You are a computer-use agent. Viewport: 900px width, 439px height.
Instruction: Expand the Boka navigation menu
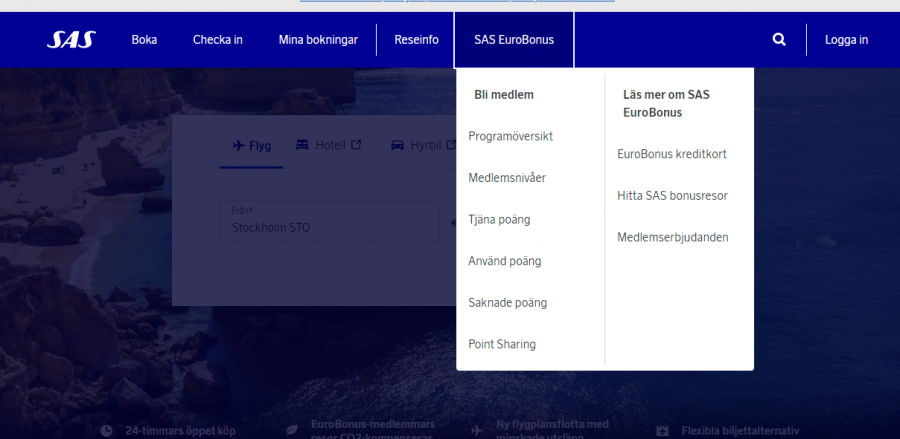coord(144,40)
